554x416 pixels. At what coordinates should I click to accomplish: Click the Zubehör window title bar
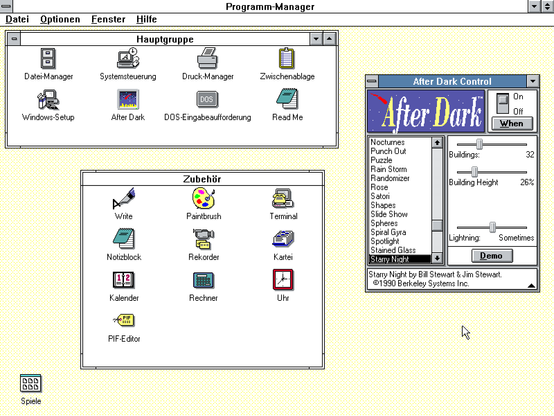tap(202, 179)
